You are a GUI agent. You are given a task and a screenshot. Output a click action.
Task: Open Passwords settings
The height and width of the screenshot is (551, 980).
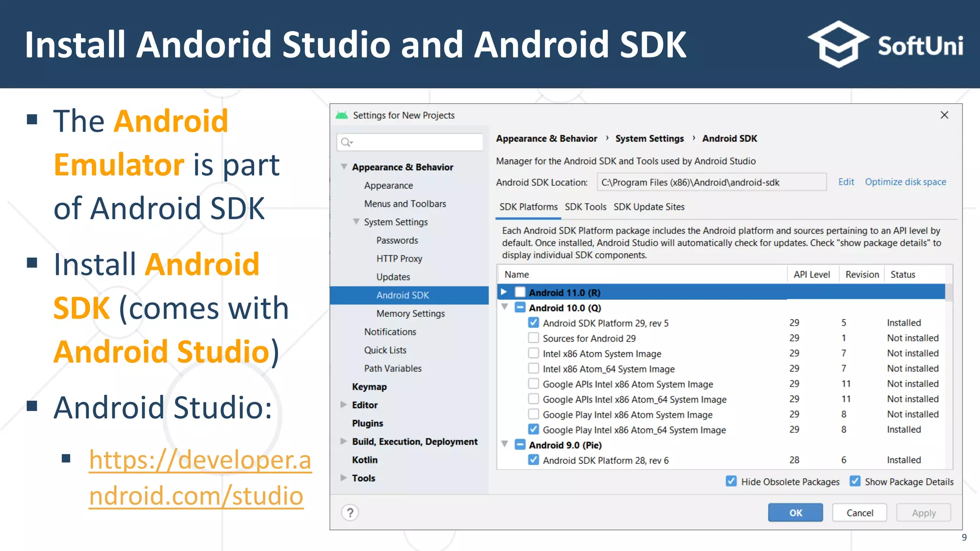397,240
